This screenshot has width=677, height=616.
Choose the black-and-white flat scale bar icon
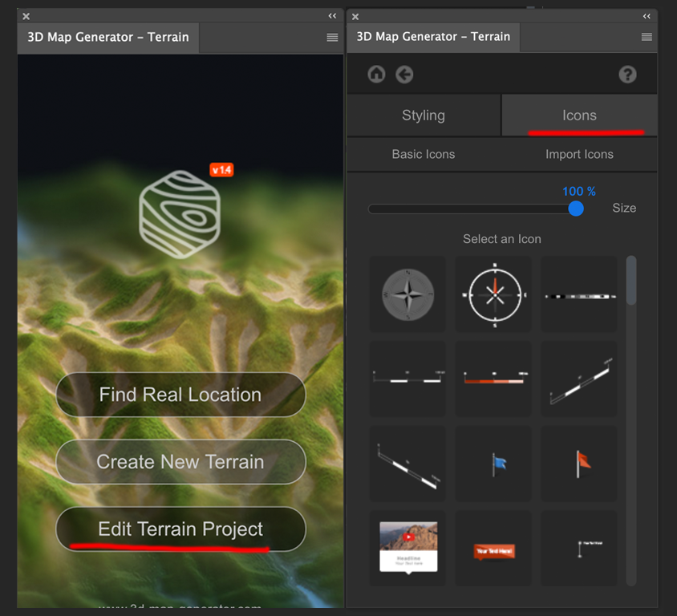[579, 294]
